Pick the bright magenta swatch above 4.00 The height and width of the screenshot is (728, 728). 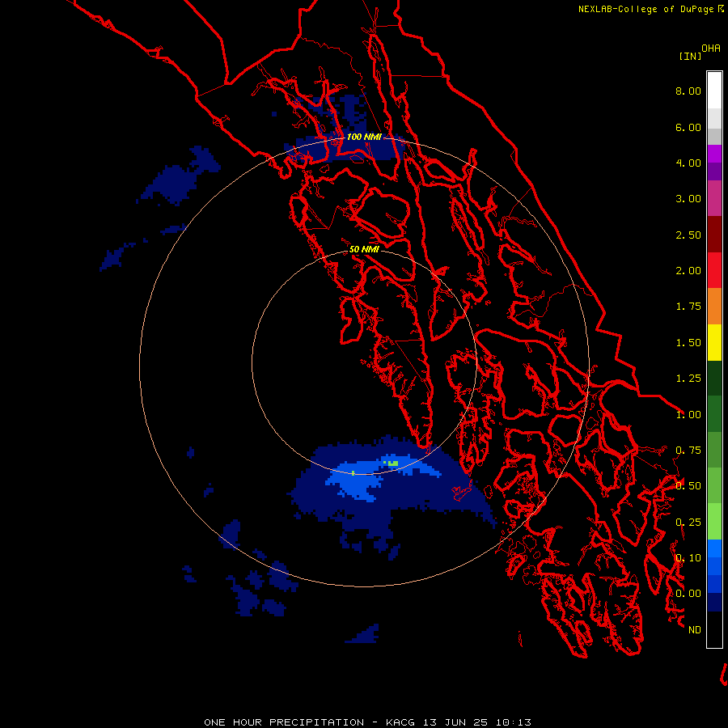[714, 154]
